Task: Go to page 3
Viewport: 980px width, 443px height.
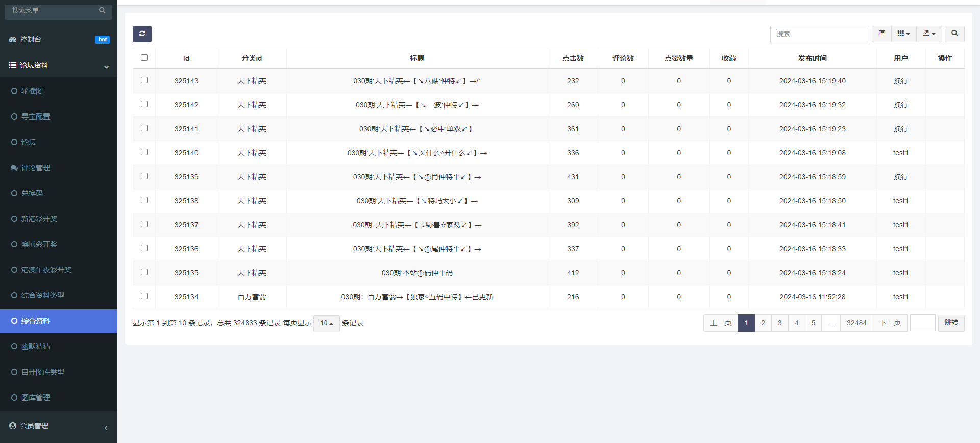Action: tap(780, 323)
